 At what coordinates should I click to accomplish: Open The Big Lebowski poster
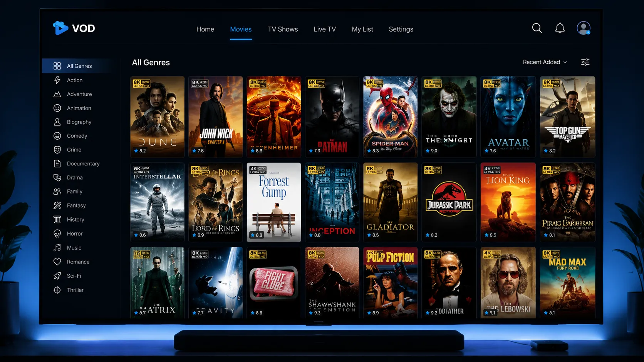coord(508,283)
